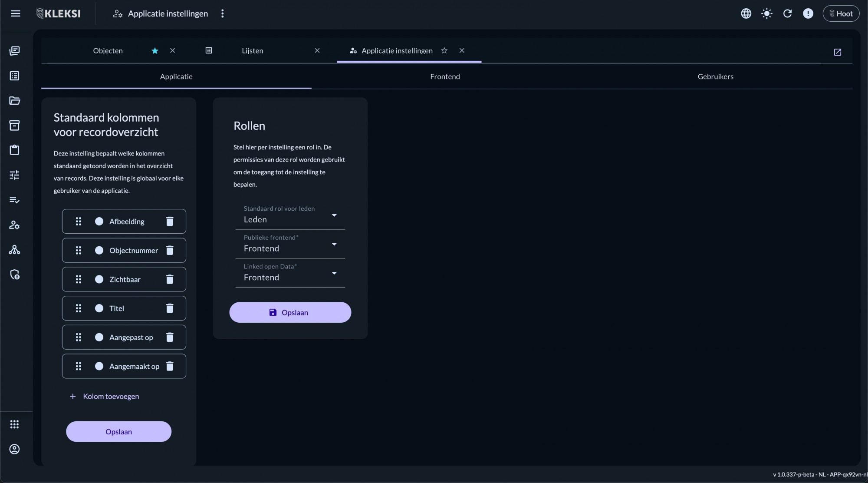Save the standard columns with Opslaan

pos(118,432)
